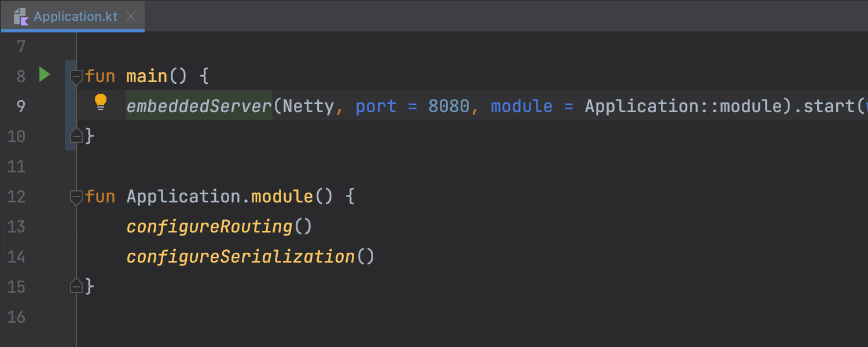
Task: Click the fold end marker at line 10
Action: coord(76,135)
